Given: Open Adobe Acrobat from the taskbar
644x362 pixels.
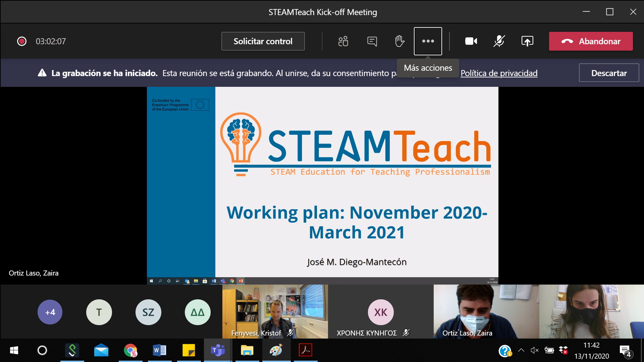Looking at the screenshot, I should [305, 351].
